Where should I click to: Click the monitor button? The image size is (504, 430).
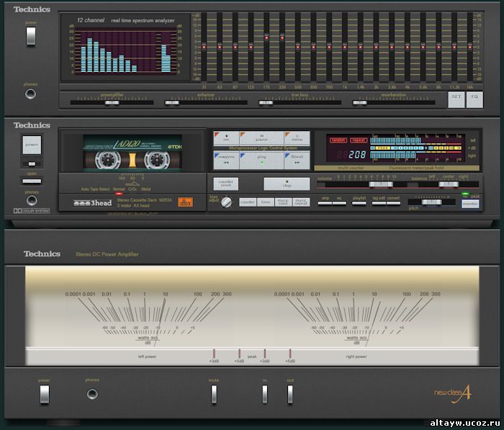coord(470,204)
